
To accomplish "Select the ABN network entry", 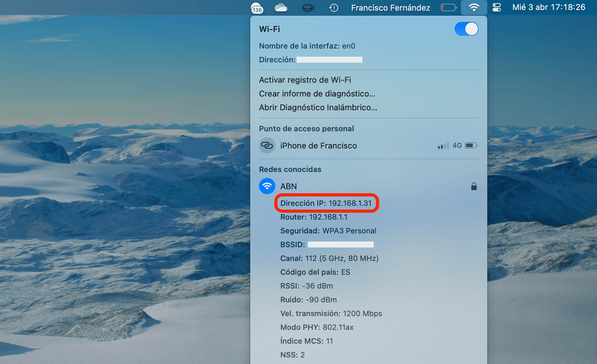I will [x=288, y=186].
